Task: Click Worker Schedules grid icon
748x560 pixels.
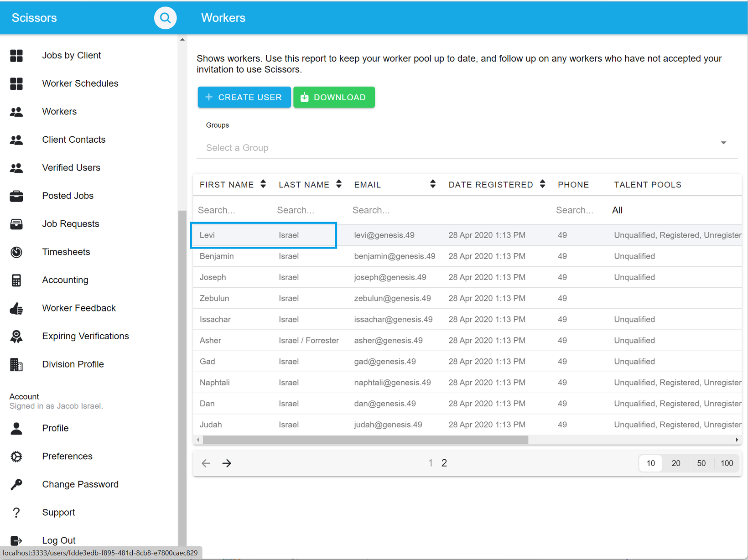Action: [16, 83]
